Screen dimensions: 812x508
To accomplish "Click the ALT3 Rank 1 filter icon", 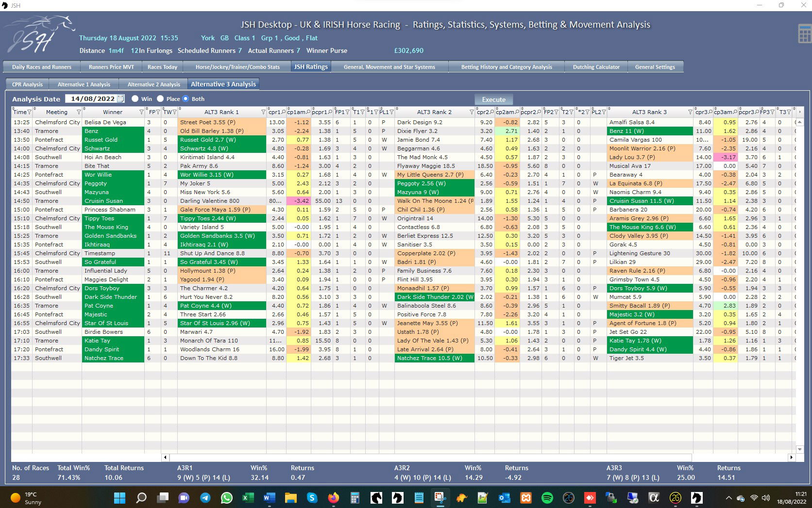I will pos(263,112).
